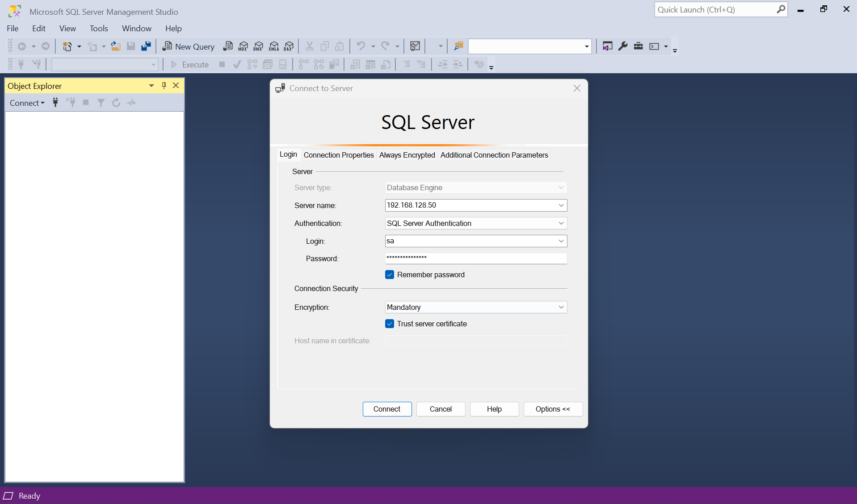
Task: Click the DMX query icon
Action: (x=258, y=46)
